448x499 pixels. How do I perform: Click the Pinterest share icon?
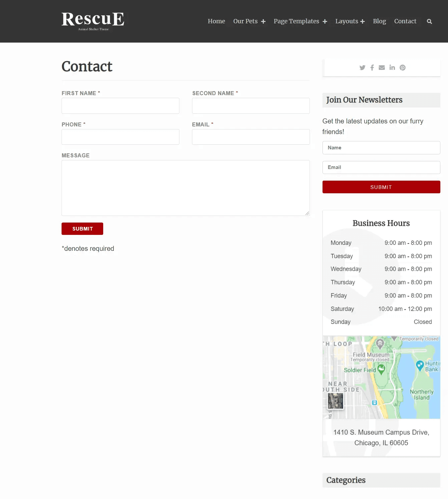(x=403, y=68)
